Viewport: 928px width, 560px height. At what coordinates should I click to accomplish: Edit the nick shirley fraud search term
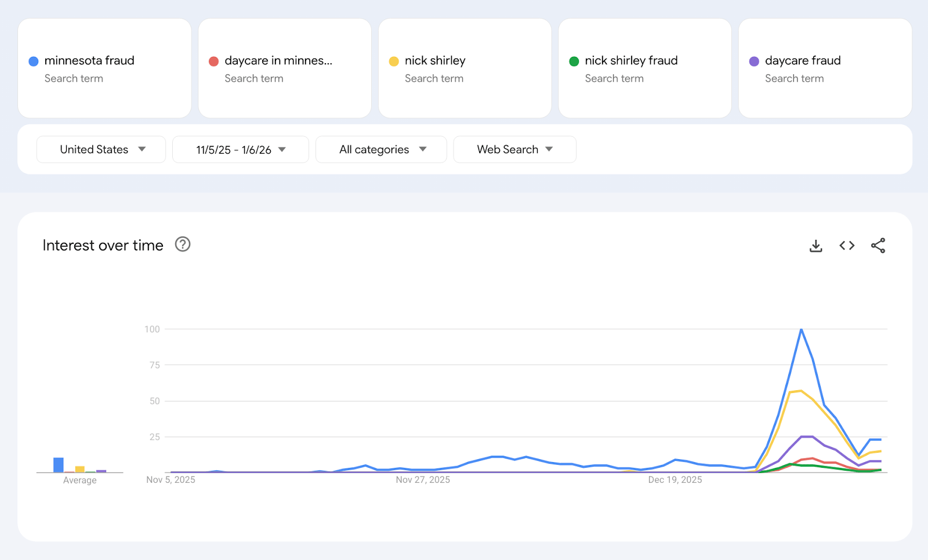[631, 61]
